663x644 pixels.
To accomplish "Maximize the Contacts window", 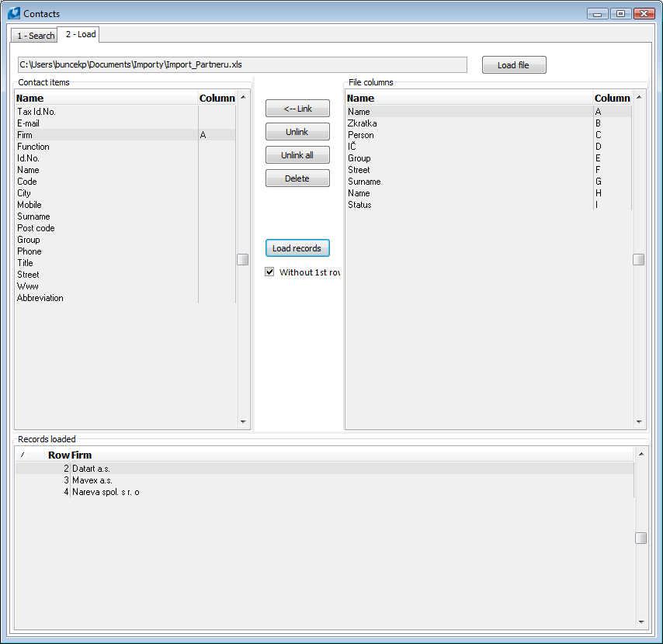I will pos(621,14).
